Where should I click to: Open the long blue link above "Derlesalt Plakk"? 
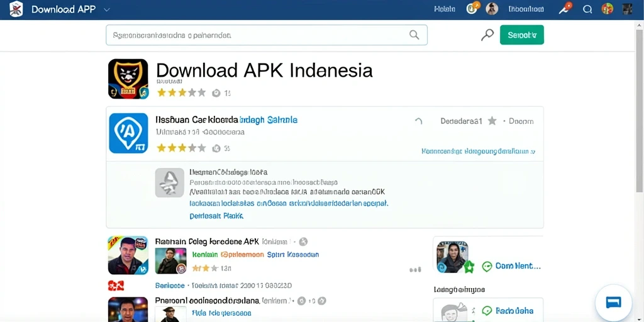pos(289,203)
